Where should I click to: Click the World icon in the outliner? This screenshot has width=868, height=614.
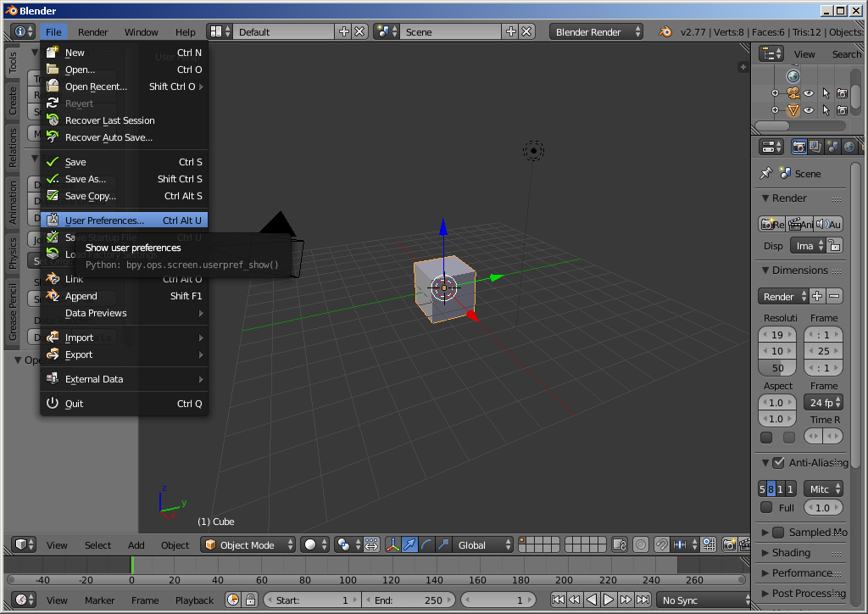point(793,76)
